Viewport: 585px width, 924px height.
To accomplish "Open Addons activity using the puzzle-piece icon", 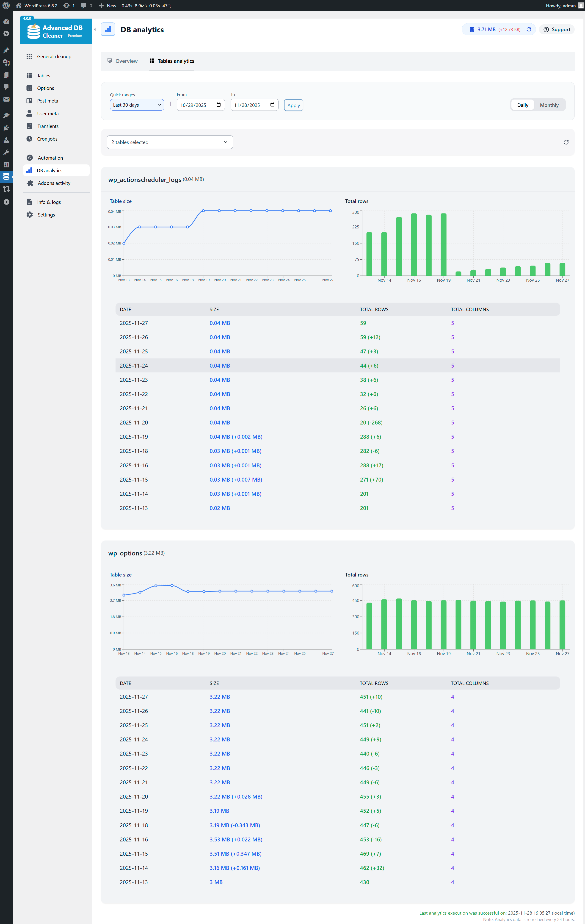I will point(30,183).
